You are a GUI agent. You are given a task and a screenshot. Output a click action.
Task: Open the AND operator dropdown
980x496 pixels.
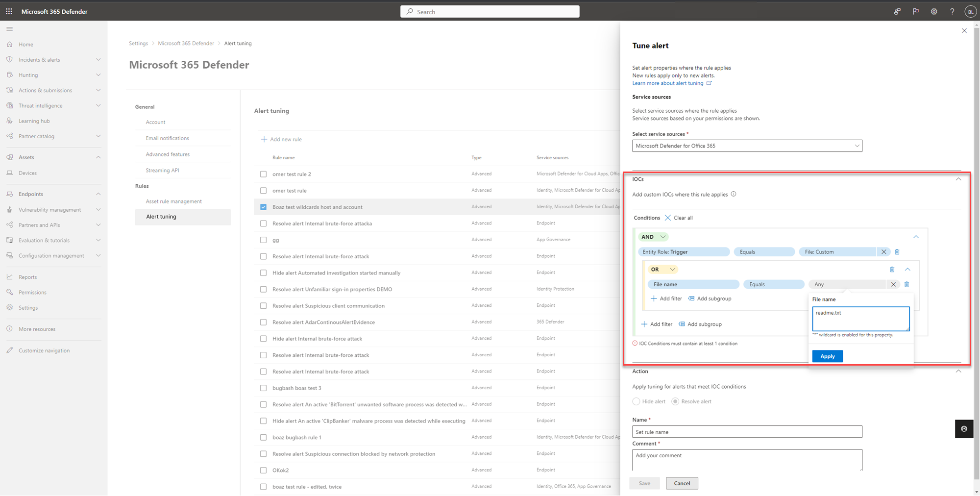pos(653,237)
